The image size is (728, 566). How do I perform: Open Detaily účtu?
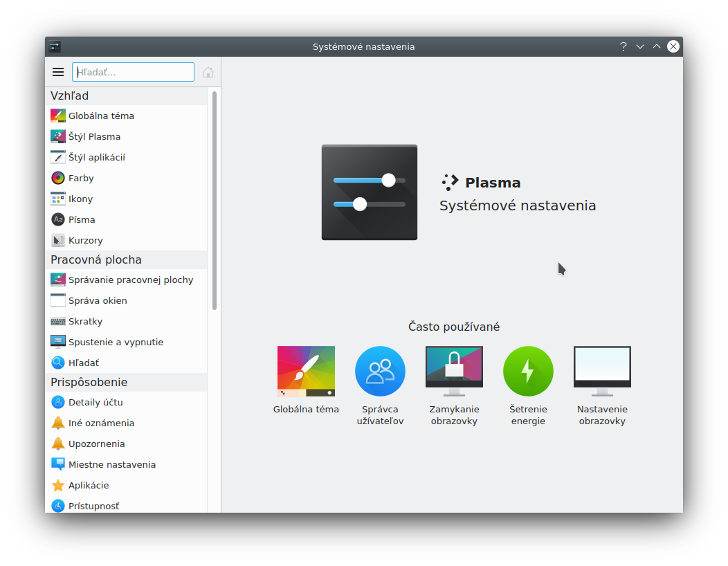pos(126,402)
